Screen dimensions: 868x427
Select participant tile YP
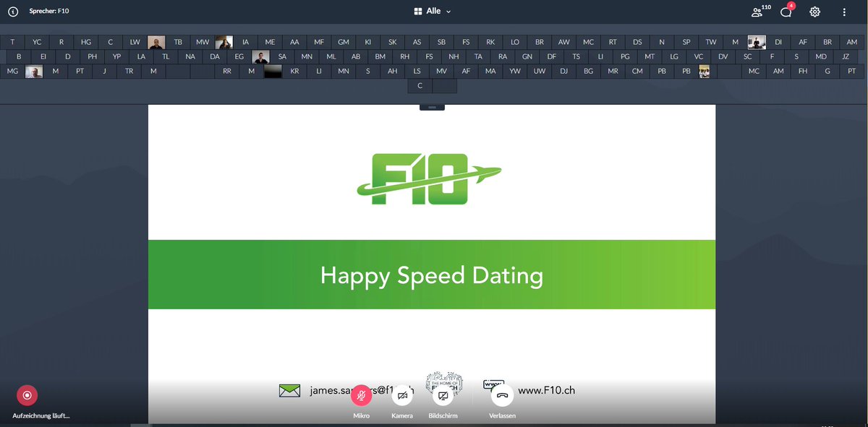pyautogui.click(x=117, y=56)
